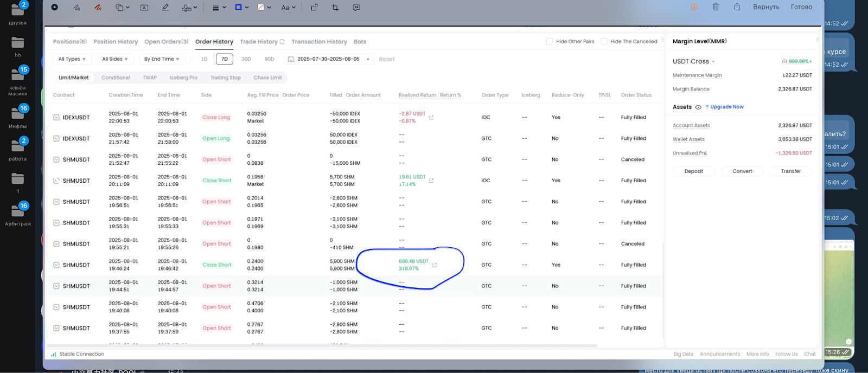The image size is (868, 373).
Task: Toggle the Assets visibility eye icon
Action: pyautogui.click(x=698, y=107)
